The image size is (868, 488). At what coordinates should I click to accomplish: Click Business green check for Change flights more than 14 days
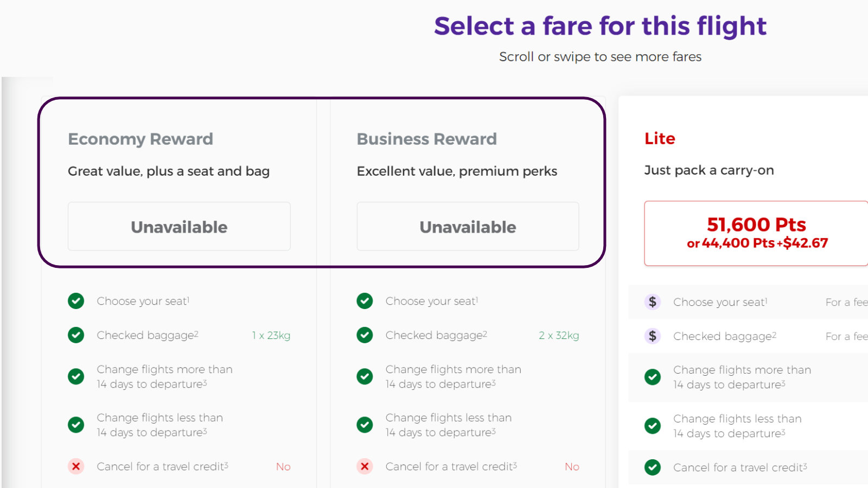[x=365, y=376]
